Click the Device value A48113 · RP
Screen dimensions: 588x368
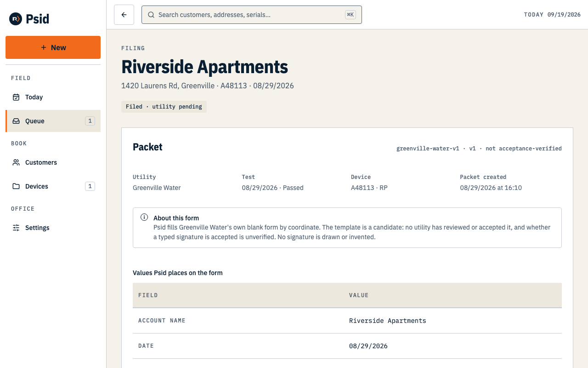point(369,188)
